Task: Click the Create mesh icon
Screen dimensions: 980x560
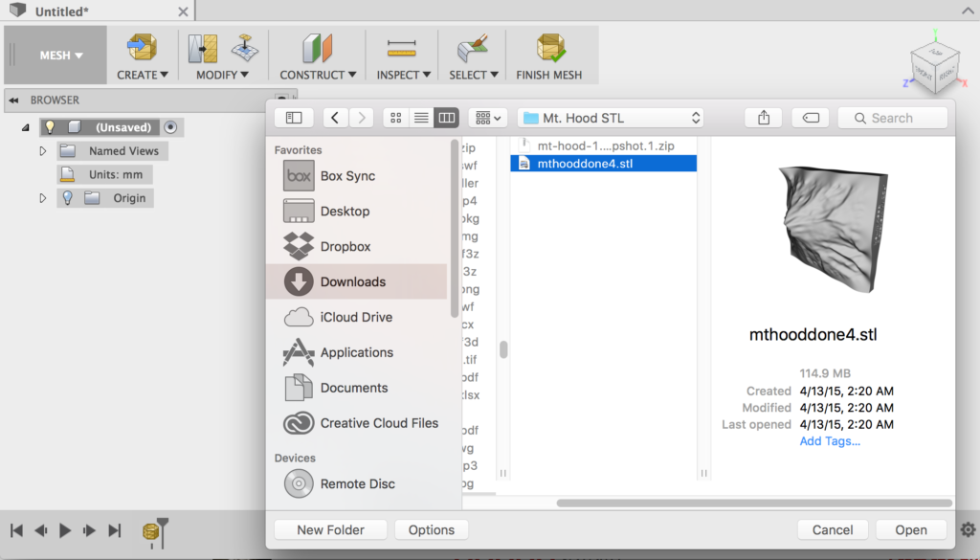Action: [x=142, y=48]
